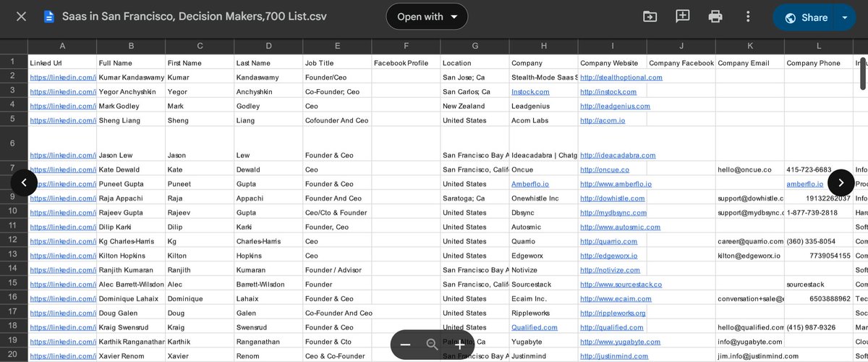Open Qualified.com link in Company column
868x362 pixels.
pyautogui.click(x=535, y=327)
